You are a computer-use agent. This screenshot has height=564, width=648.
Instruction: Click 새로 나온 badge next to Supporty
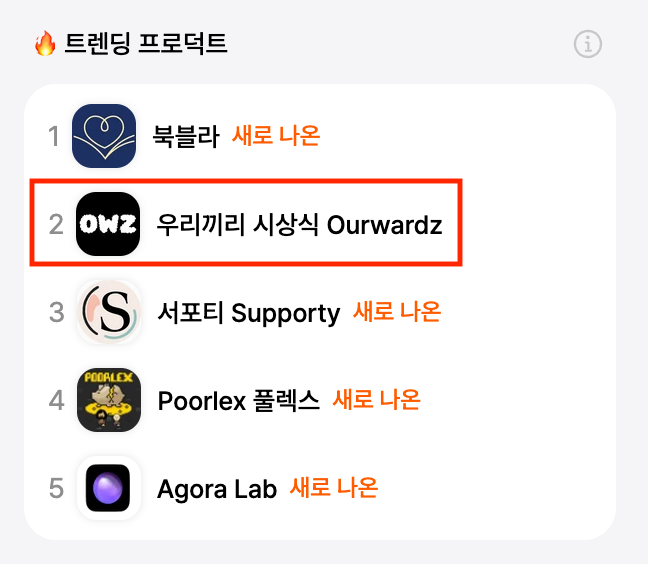coord(397,312)
